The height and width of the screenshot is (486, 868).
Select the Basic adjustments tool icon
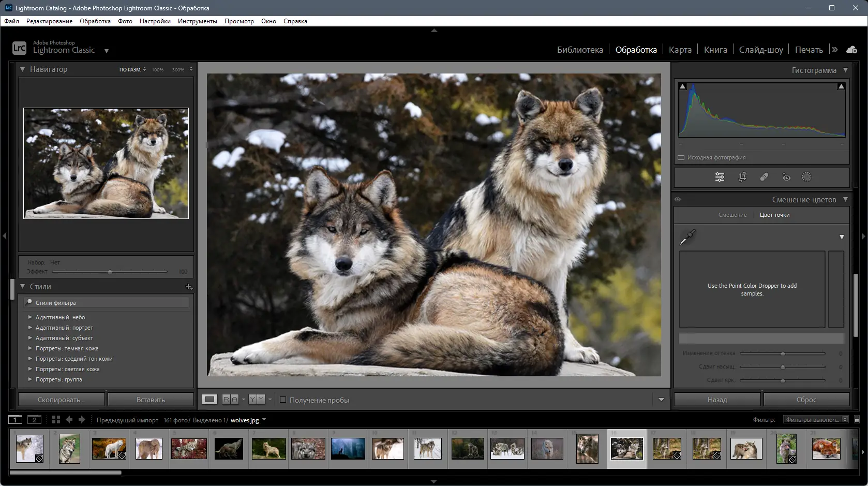click(x=719, y=176)
